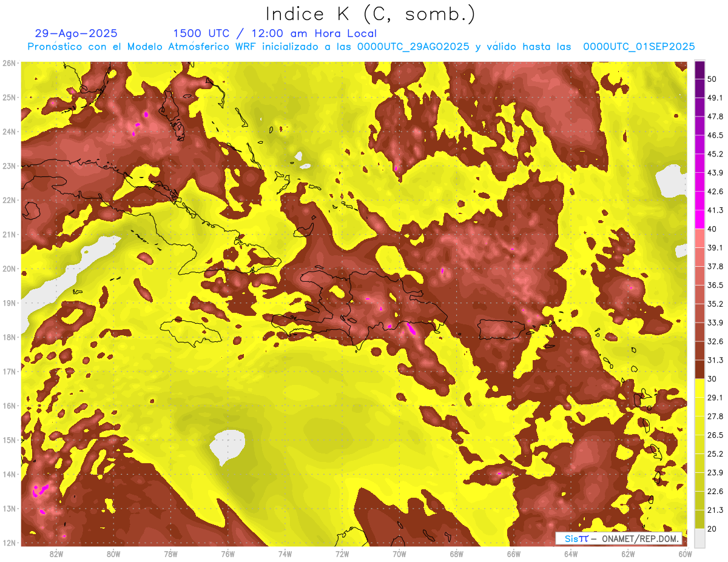Image resolution: width=728 pixels, height=562 pixels.
Task: Click the latitude label "26N"
Action: click(x=9, y=63)
